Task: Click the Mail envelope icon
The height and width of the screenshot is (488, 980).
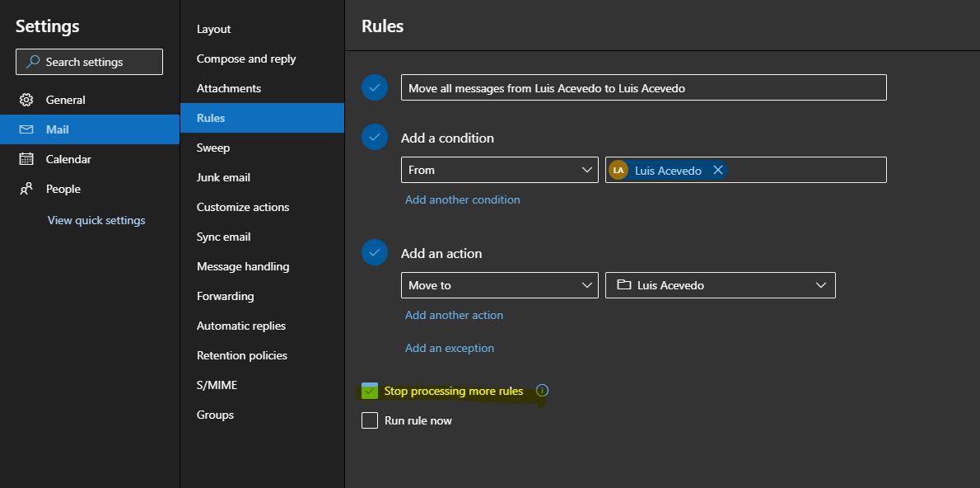Action: [26, 129]
